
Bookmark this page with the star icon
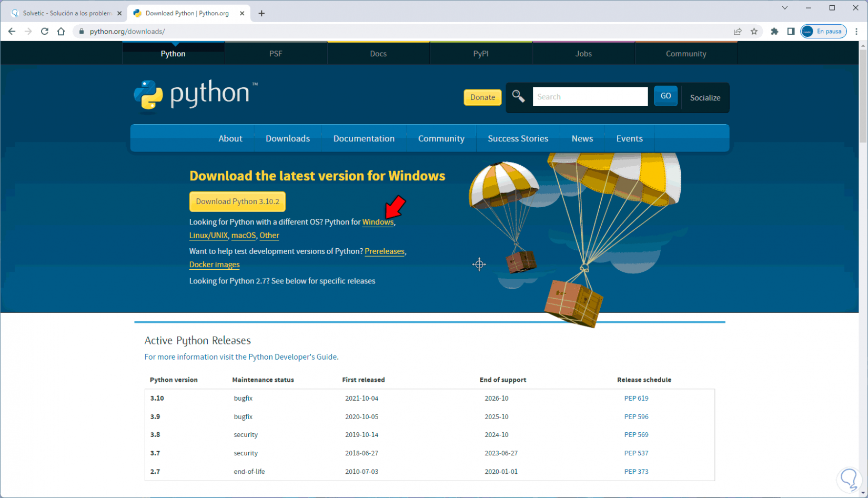[754, 32]
